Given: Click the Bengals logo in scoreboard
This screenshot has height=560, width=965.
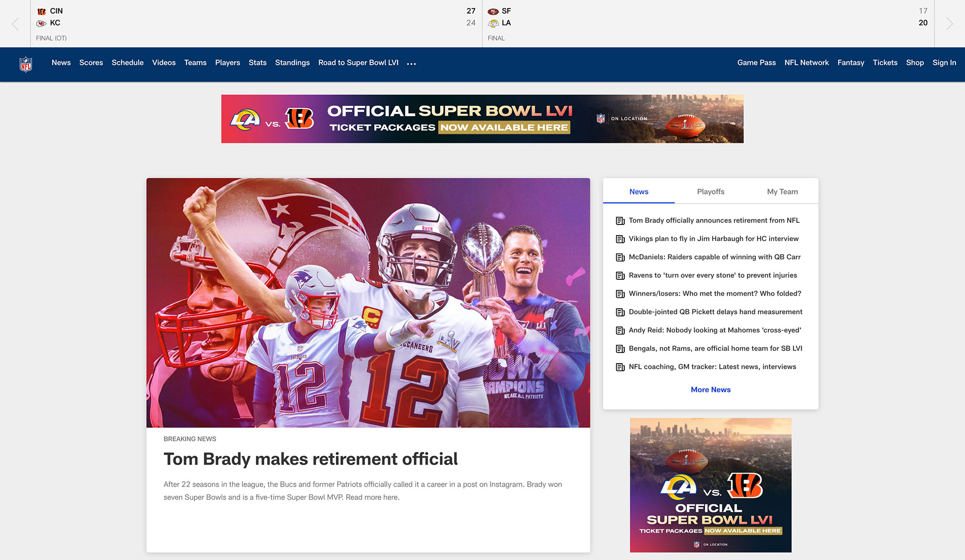Looking at the screenshot, I should (42, 11).
